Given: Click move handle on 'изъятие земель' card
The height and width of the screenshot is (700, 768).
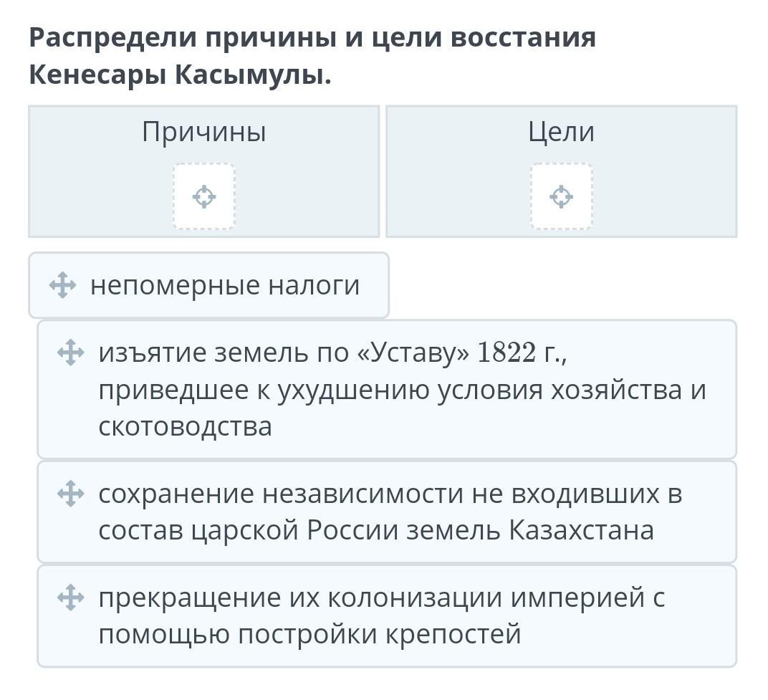Looking at the screenshot, I should pos(70,353).
